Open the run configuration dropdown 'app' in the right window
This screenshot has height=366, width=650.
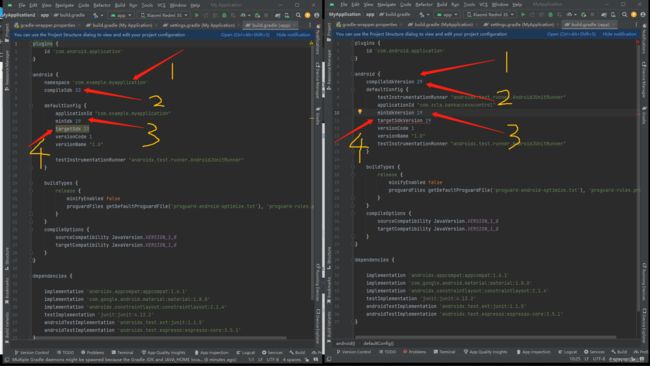pos(447,15)
